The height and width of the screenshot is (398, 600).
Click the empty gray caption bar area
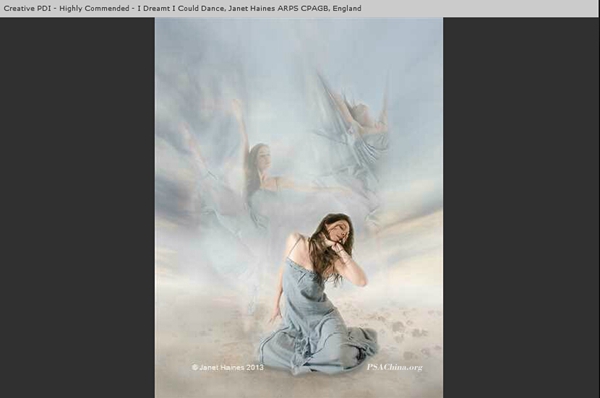478,8
